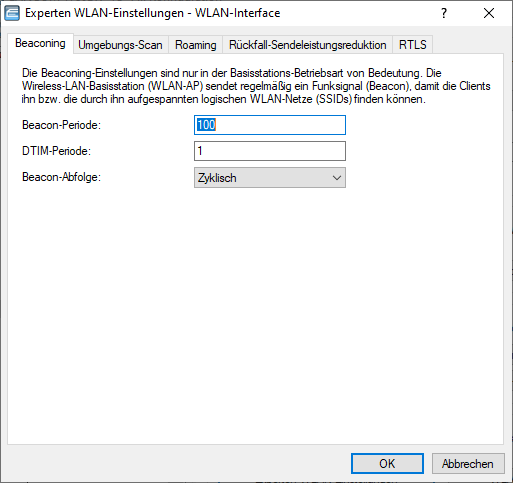Go to the Rückfall-Sendeleistungsreduktion tab
The height and width of the screenshot is (483, 513).
pos(307,45)
